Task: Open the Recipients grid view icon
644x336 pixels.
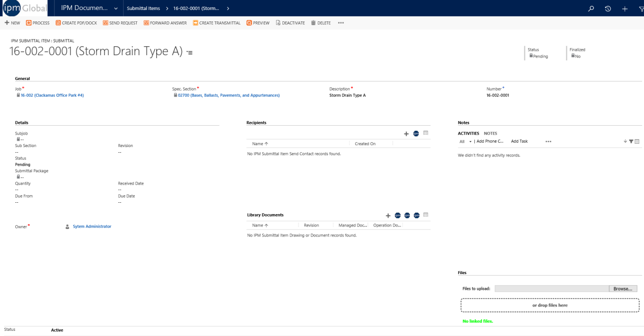Action: pyautogui.click(x=426, y=133)
